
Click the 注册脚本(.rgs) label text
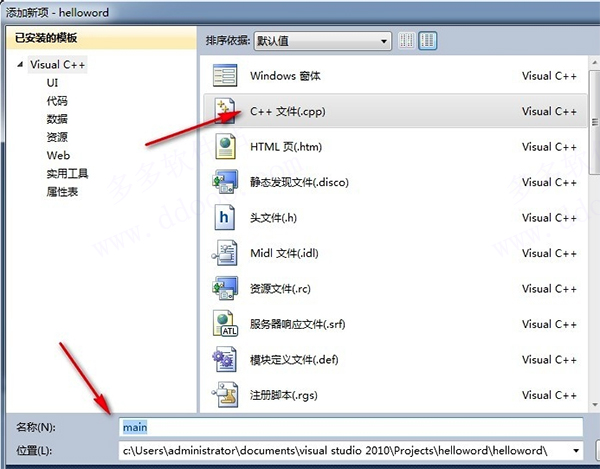point(284,395)
